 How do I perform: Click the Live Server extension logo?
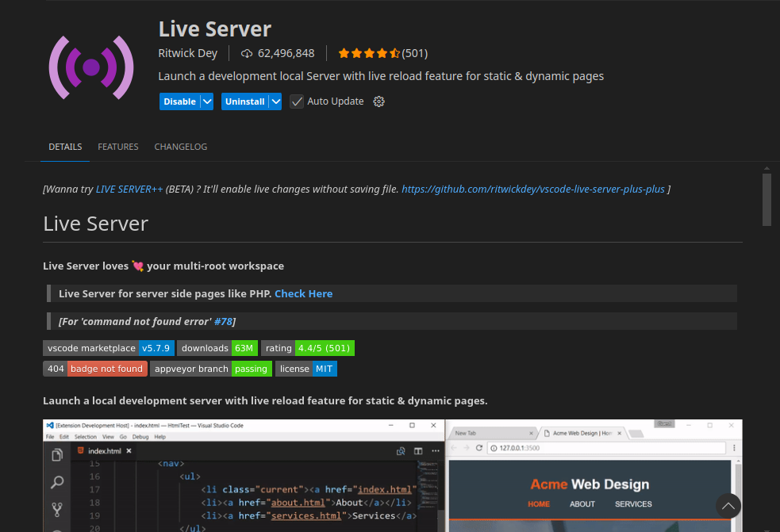coord(90,67)
